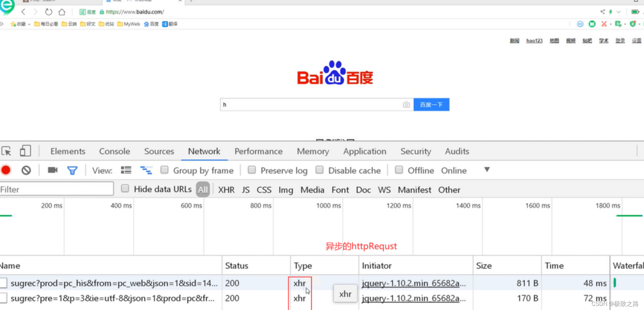644x310 pixels.
Task: Open the 翻译 bookmark
Action: tap(170, 24)
